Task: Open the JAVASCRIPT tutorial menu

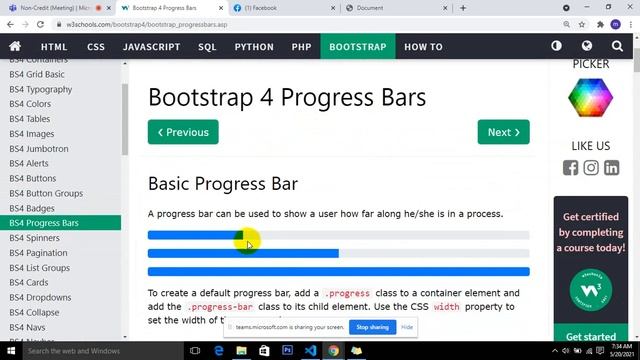Action: (x=151, y=47)
